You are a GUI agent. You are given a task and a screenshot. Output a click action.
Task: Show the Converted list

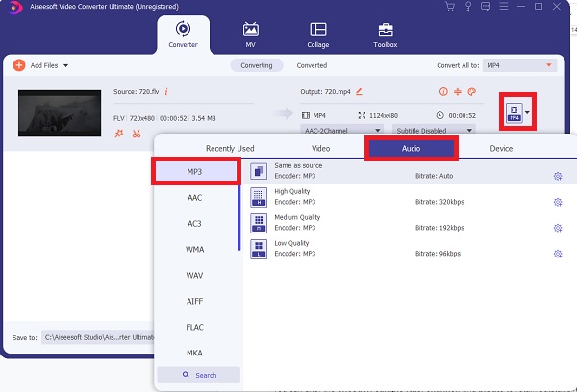point(312,65)
